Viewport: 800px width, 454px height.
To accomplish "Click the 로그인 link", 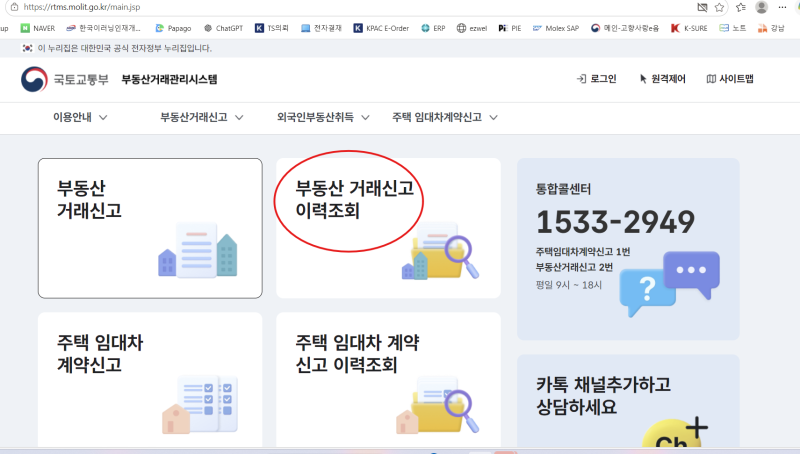I will click(596, 79).
